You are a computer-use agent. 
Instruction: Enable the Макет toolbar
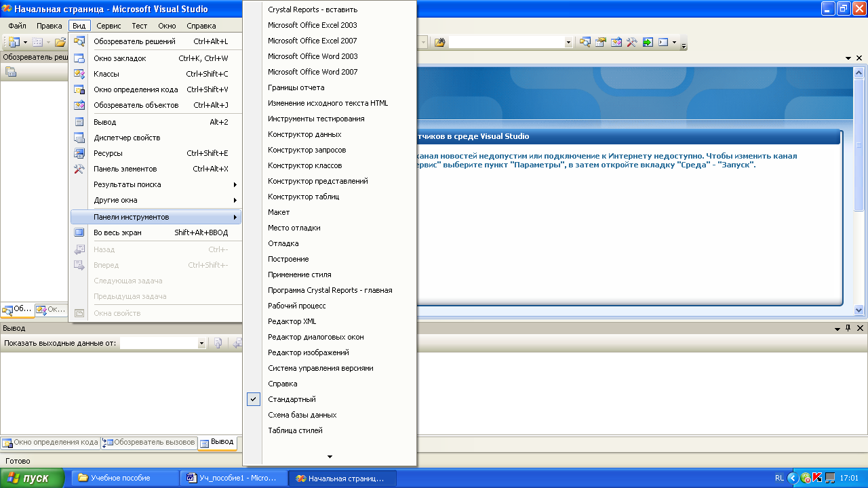point(330,212)
